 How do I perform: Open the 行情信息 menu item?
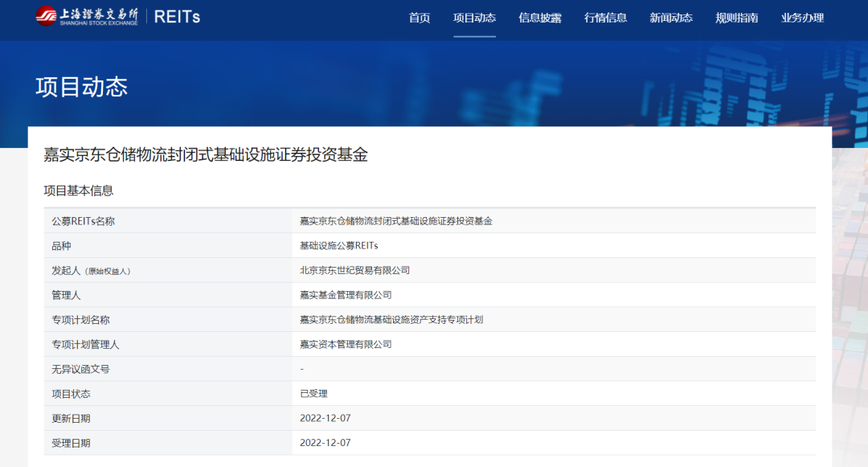[x=606, y=18]
